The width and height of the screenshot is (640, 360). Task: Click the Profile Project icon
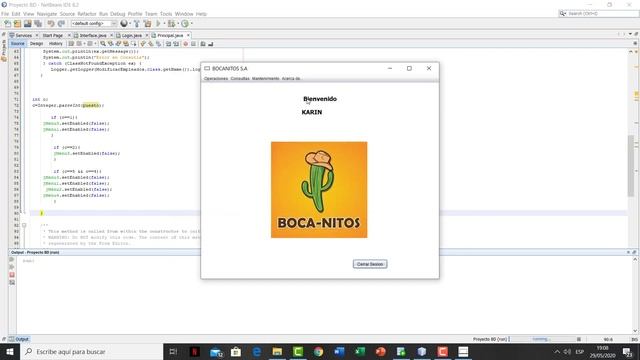(185, 24)
